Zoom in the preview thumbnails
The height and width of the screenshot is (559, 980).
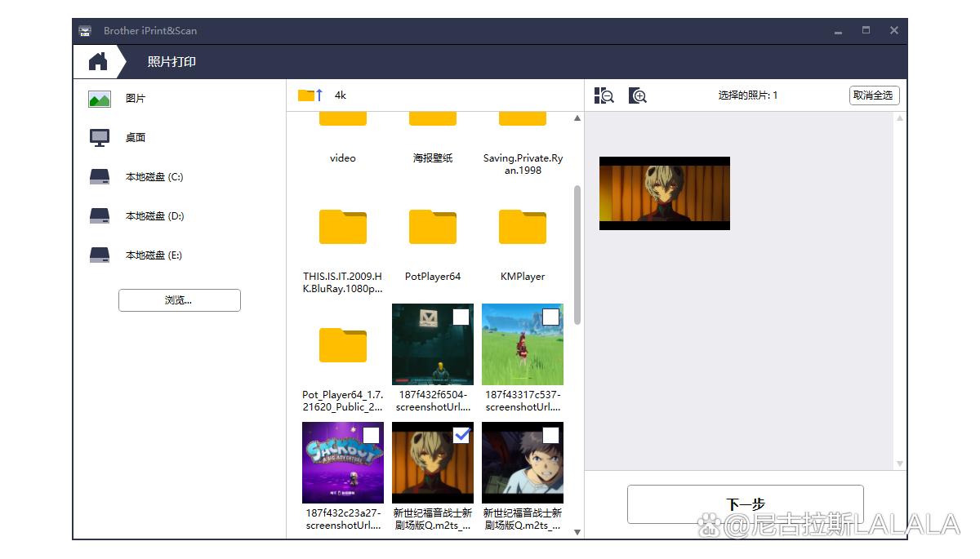click(638, 95)
